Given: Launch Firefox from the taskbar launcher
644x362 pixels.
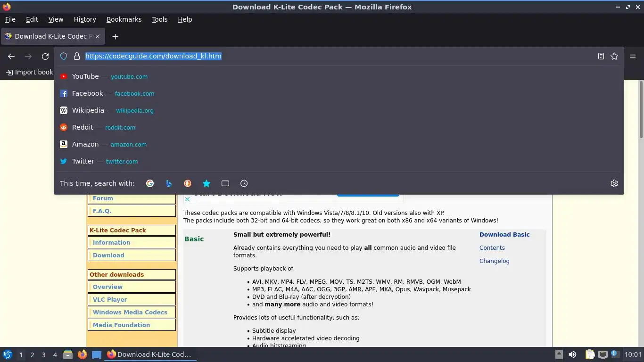Looking at the screenshot, I should (x=82, y=354).
